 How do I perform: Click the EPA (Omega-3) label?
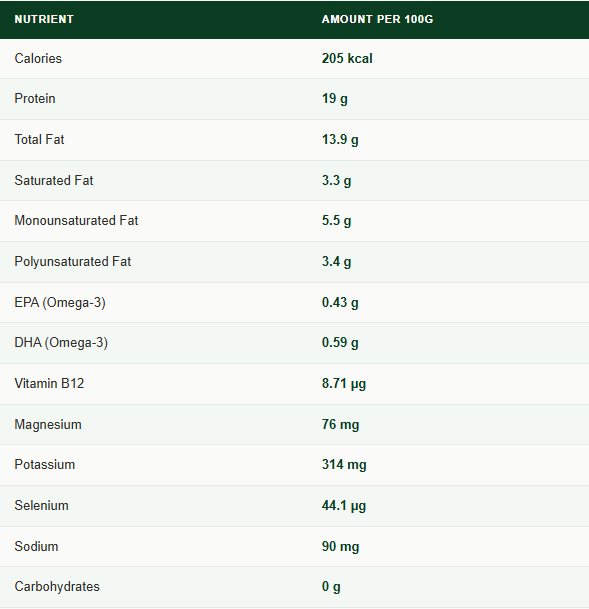click(60, 303)
